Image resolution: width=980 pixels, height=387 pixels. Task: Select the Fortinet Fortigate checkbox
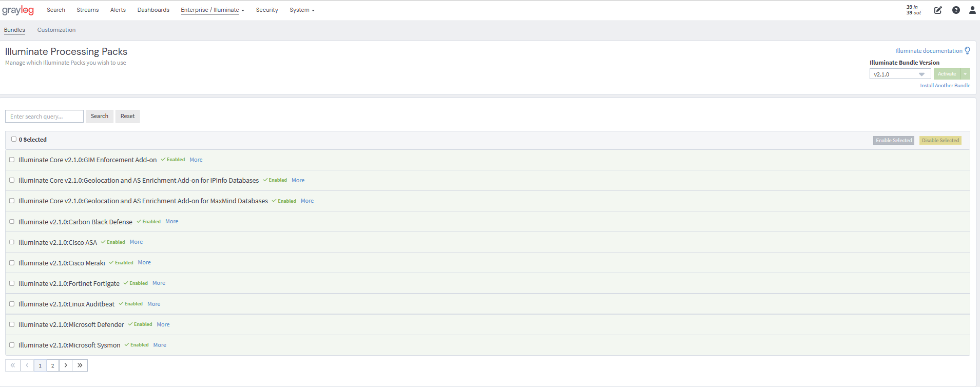coord(12,283)
